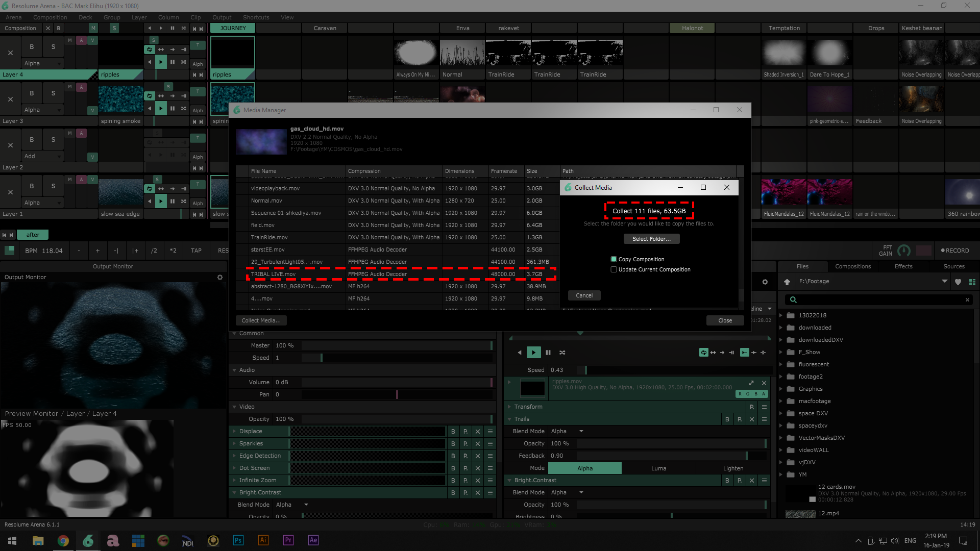The image size is (980, 551).
Task: Enable bounce (ping-pong) playback mode for clip
Action: tap(713, 353)
